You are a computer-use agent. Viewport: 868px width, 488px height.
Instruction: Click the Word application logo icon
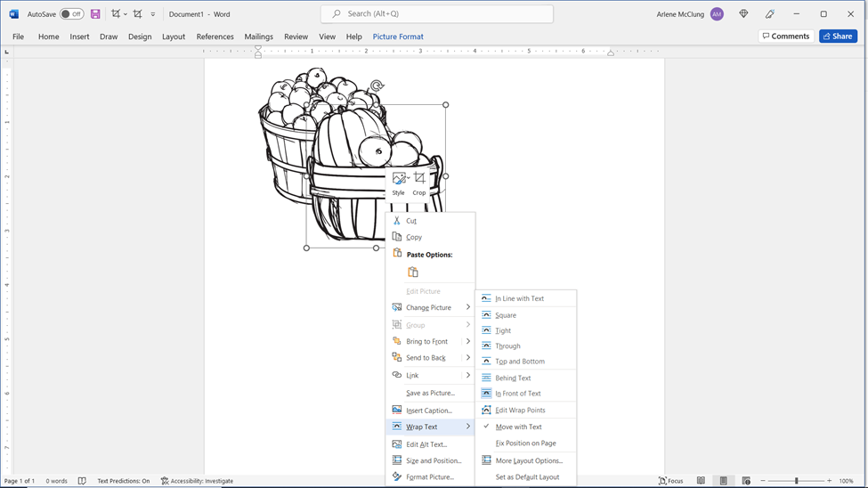[x=14, y=14]
